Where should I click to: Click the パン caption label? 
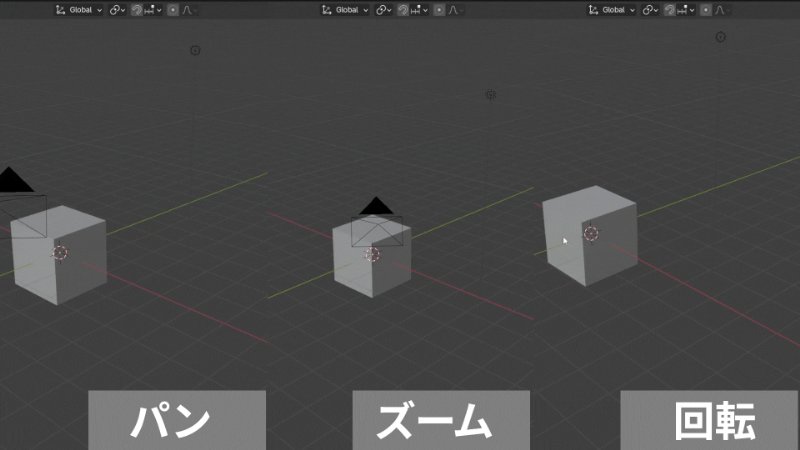177,420
